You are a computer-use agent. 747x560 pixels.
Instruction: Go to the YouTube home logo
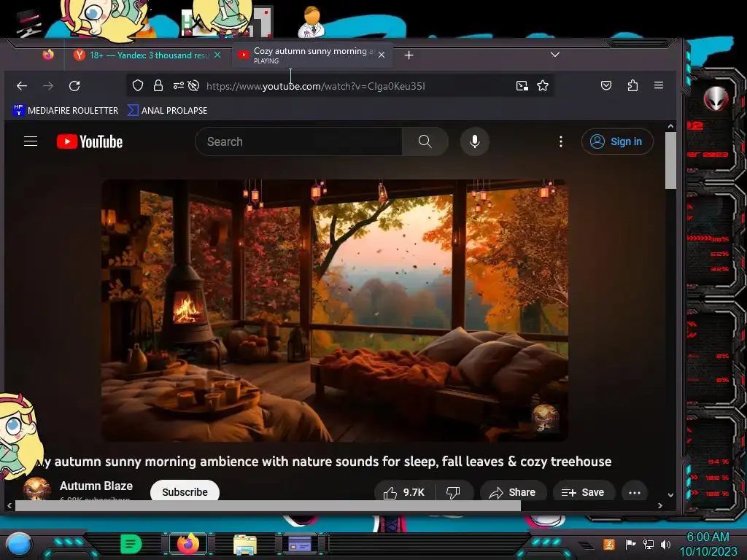90,142
